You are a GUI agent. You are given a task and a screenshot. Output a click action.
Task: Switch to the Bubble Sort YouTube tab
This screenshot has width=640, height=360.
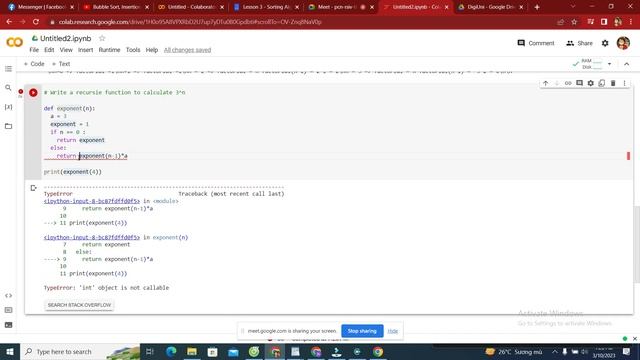tap(116, 7)
